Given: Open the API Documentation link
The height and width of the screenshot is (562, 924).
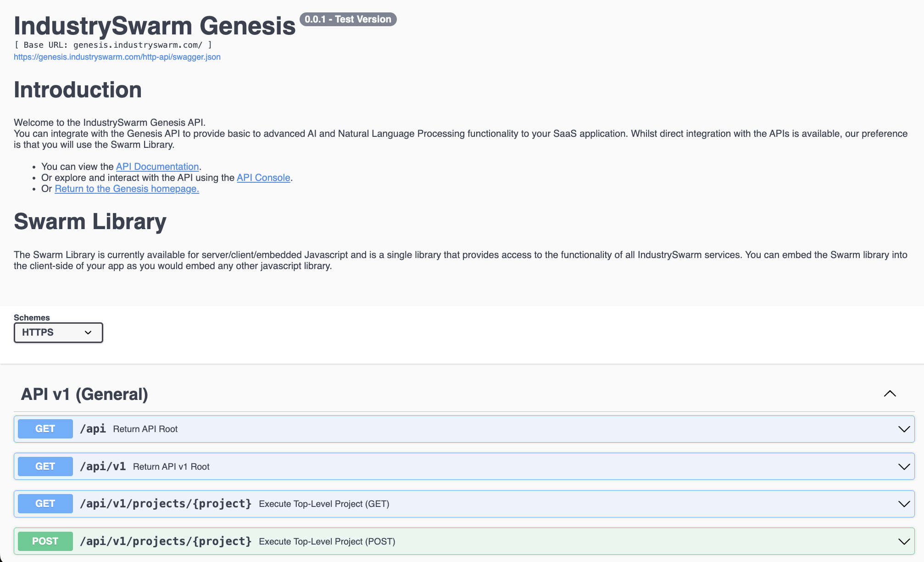Looking at the screenshot, I should 157,167.
